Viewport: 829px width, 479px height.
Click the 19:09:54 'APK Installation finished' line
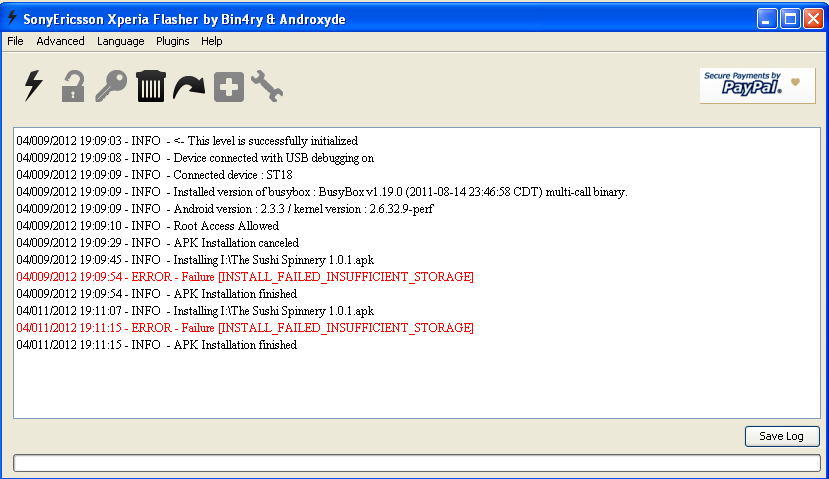pyautogui.click(x=156, y=293)
